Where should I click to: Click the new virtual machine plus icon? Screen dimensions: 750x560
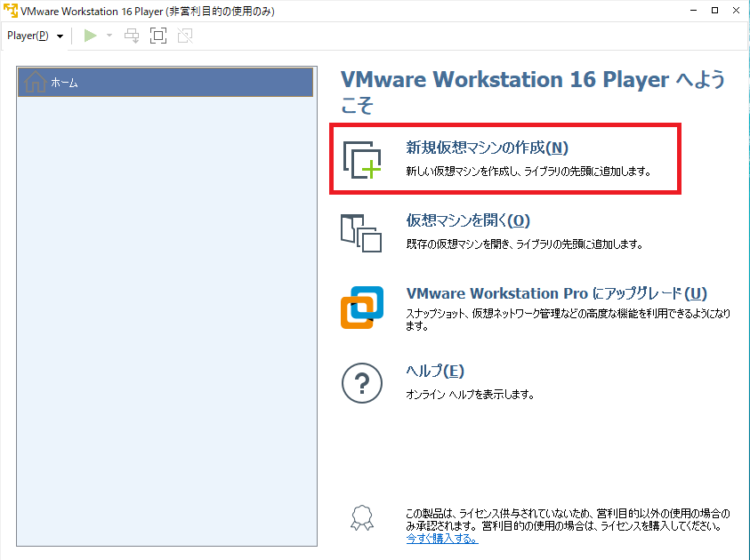[x=362, y=160]
